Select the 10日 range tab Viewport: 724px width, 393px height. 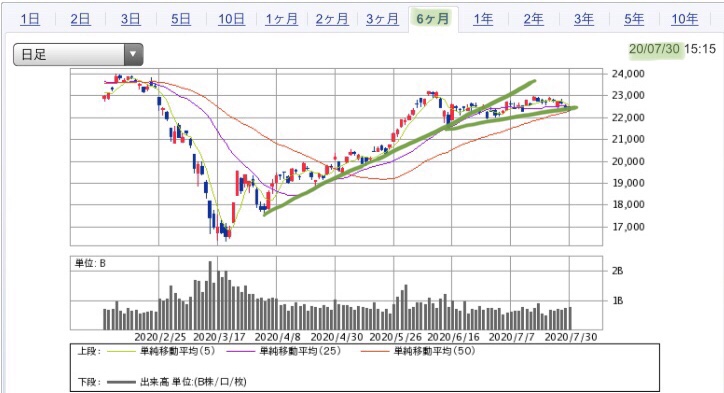[231, 19]
